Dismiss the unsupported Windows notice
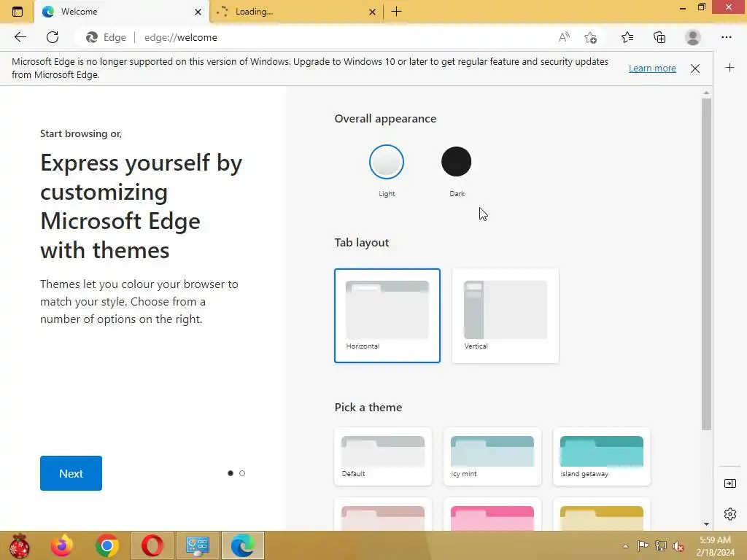This screenshot has width=747, height=560. [695, 68]
